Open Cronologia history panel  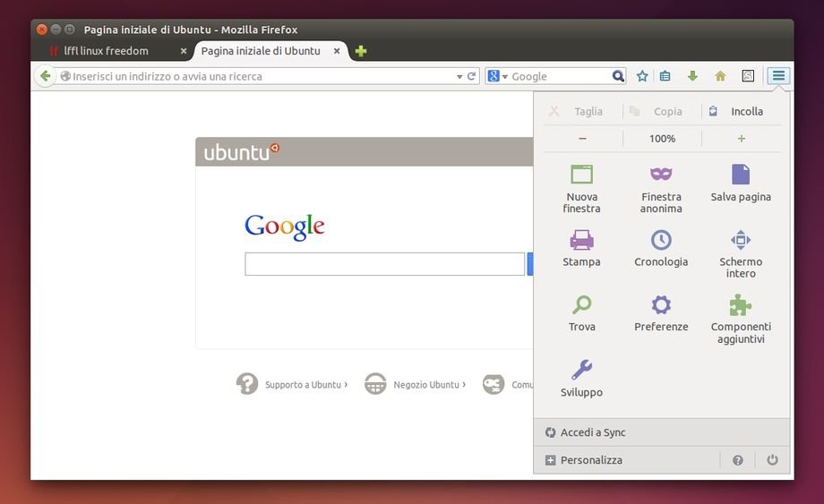coord(661,248)
